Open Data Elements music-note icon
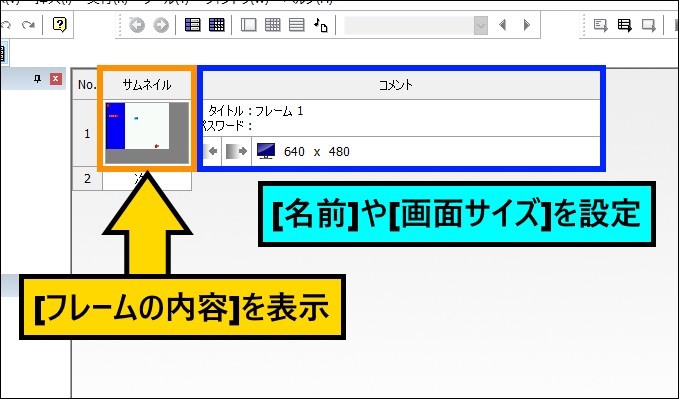Viewport: 679px width, 399px height. coord(321,25)
